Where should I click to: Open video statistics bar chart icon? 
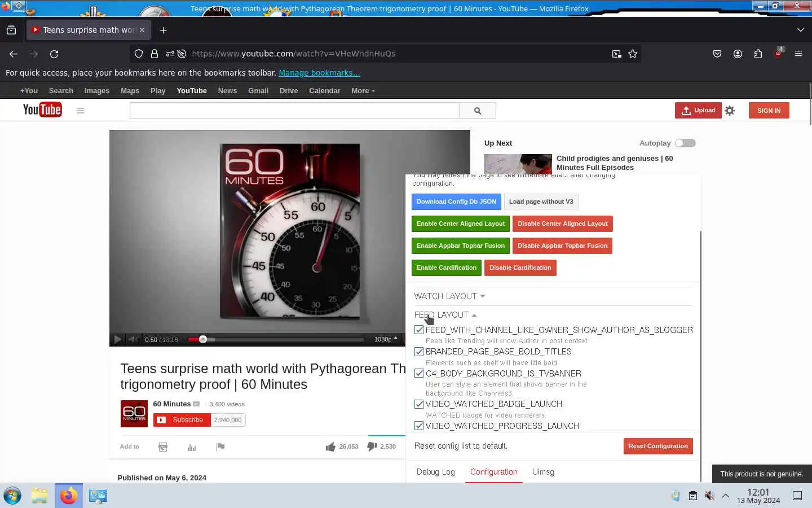click(x=192, y=447)
